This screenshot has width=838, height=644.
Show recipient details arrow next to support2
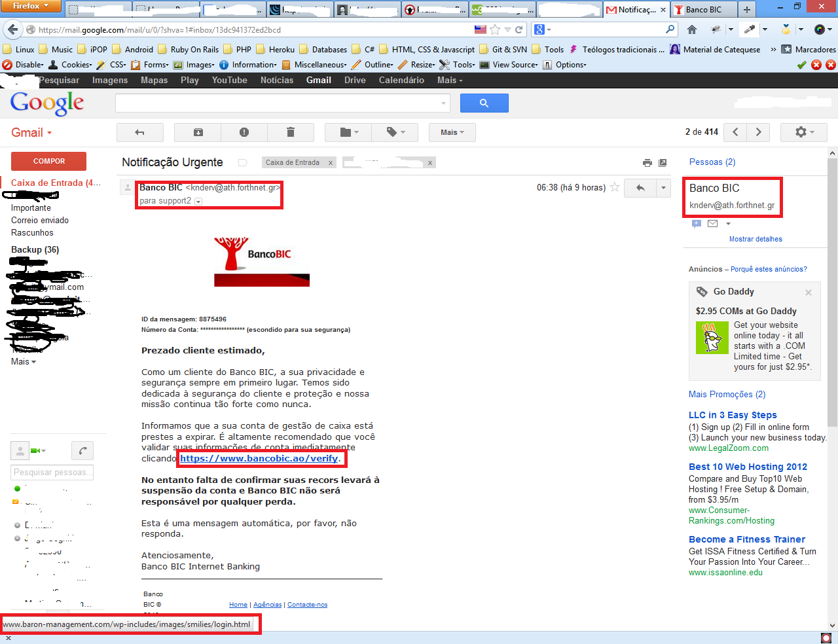198,202
